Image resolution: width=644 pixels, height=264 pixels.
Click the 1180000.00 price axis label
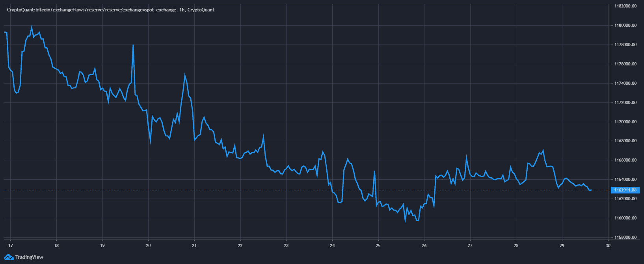pyautogui.click(x=625, y=26)
